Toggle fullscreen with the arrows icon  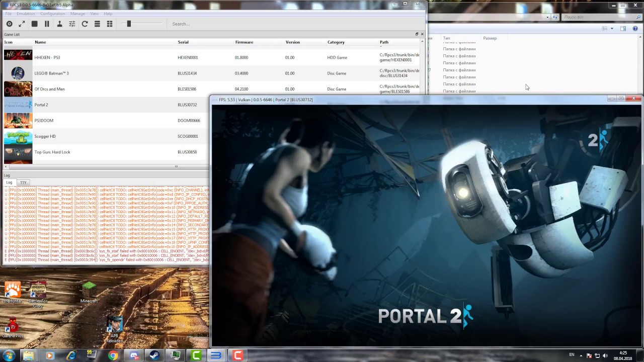pyautogui.click(x=22, y=24)
